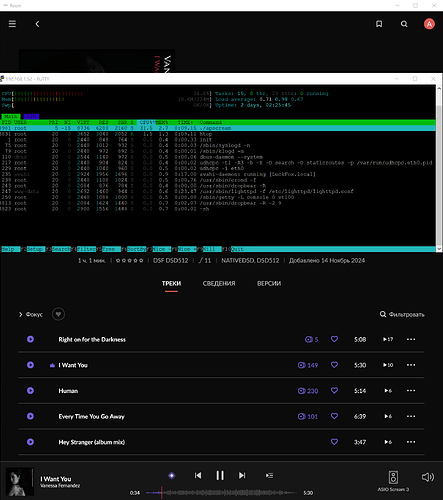Click htop Search function key label
The width and height of the screenshot is (443, 500).
pos(61,249)
